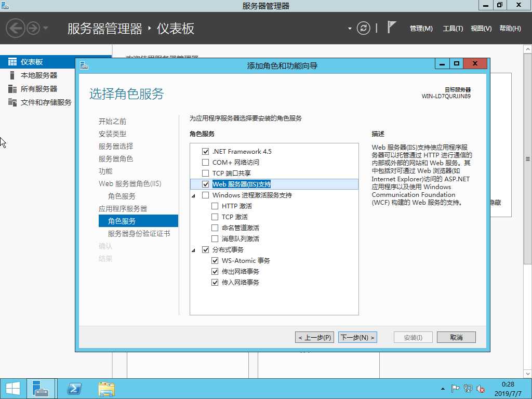Collapse Windows 进程激活服务支持 tree node

(193, 196)
